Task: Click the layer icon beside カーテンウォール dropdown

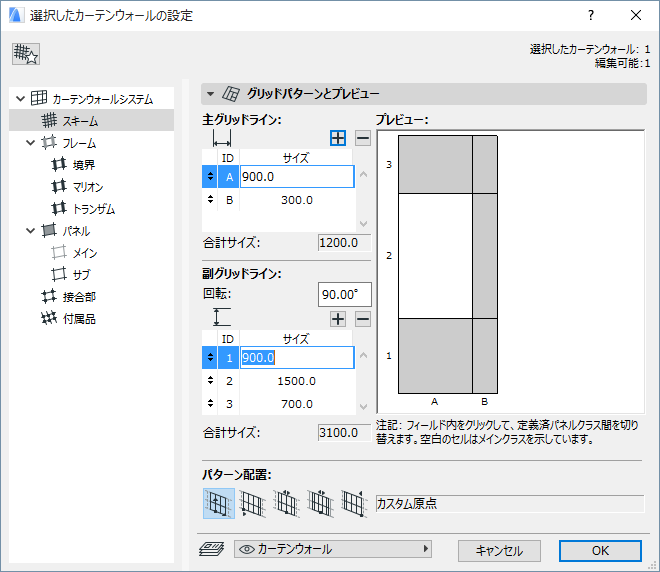Action: [212, 549]
